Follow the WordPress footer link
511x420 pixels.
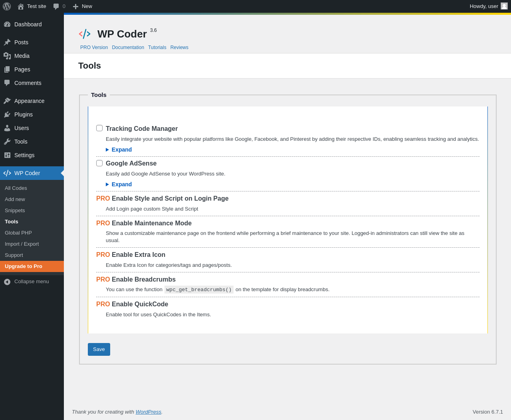tap(149, 412)
